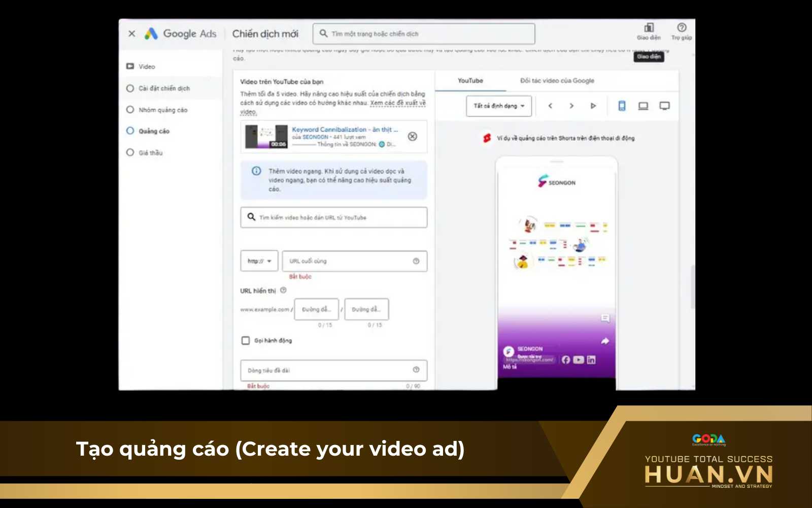Click YouTube icon in phone preview
Screen dimensions: 812x508
[x=579, y=360]
